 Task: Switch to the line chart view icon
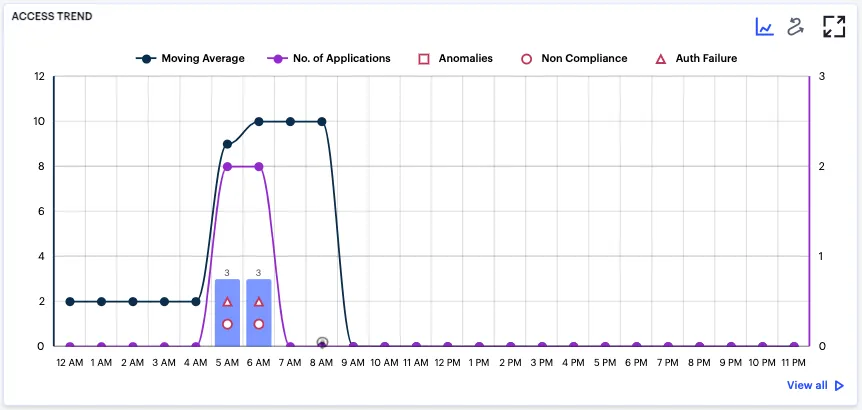click(764, 27)
